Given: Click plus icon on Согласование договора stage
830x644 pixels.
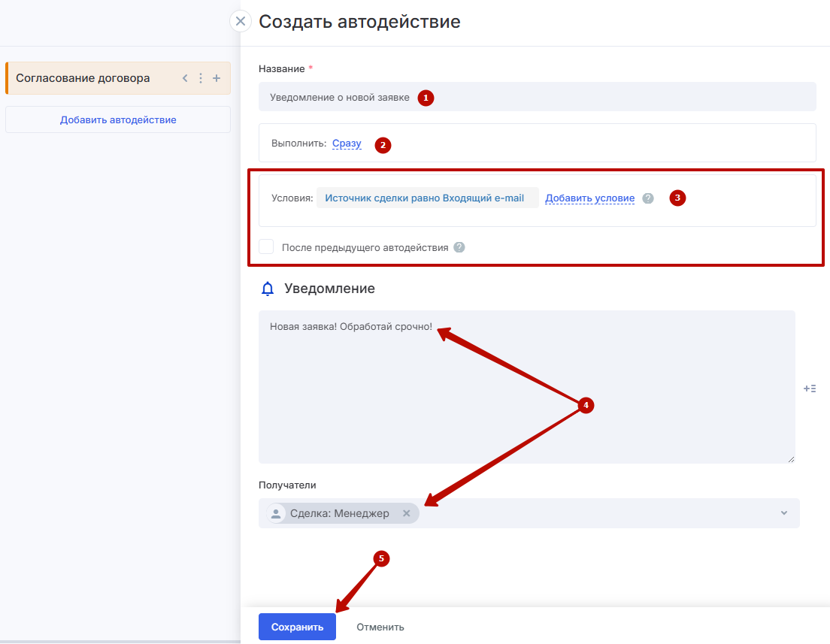Looking at the screenshot, I should [x=217, y=78].
